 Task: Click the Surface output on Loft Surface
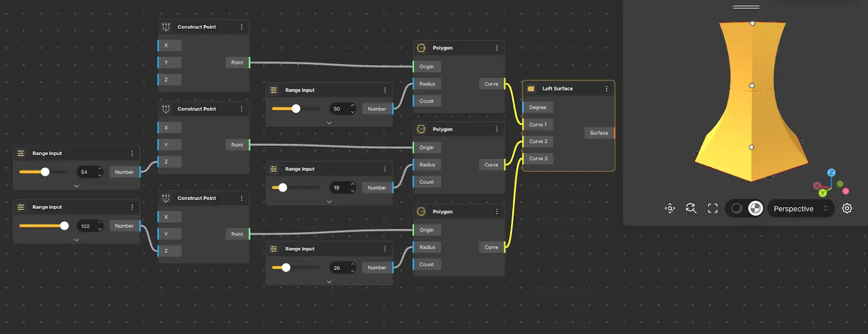tap(599, 133)
